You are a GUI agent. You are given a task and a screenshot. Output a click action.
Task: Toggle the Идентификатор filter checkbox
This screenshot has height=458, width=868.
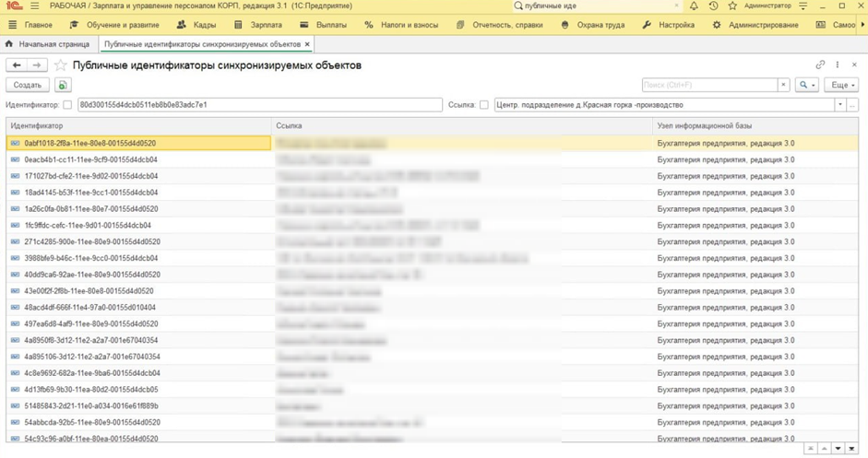pos(67,104)
